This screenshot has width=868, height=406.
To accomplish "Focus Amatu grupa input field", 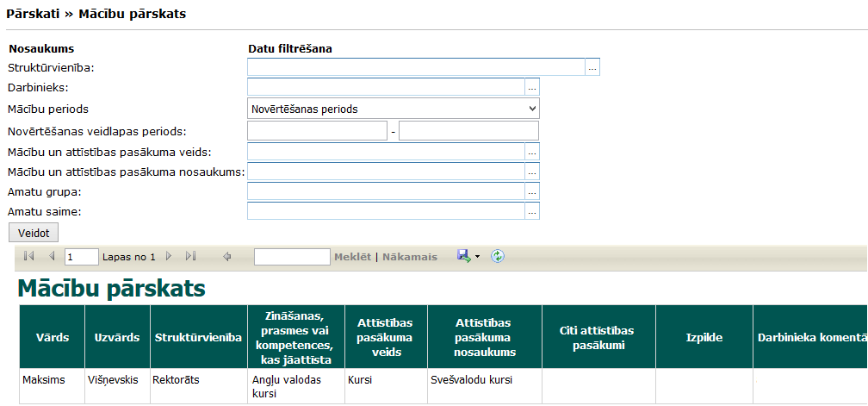I will coord(386,191).
